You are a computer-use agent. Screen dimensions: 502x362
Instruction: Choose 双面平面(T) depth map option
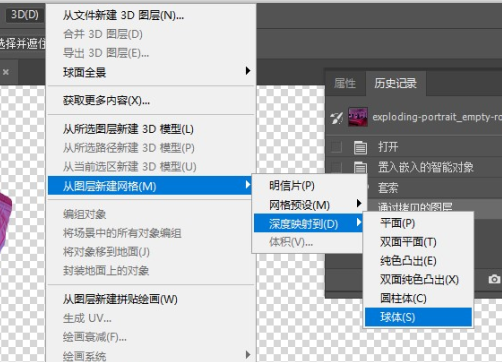[x=418, y=242]
